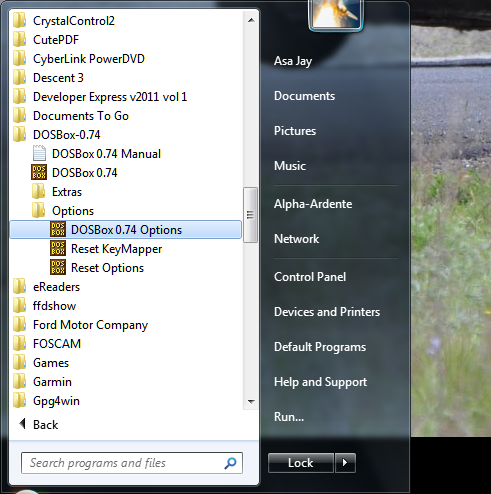Click the Gpg4win folder icon

pos(19,401)
